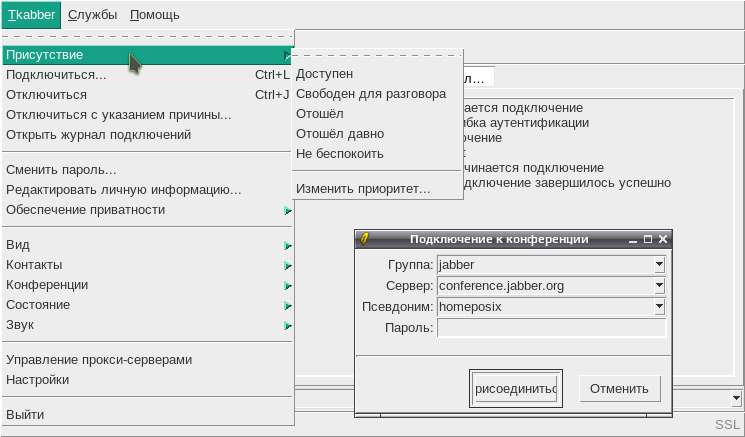
Task: Open the Псевдоним dropdown arrow
Action: click(x=659, y=307)
